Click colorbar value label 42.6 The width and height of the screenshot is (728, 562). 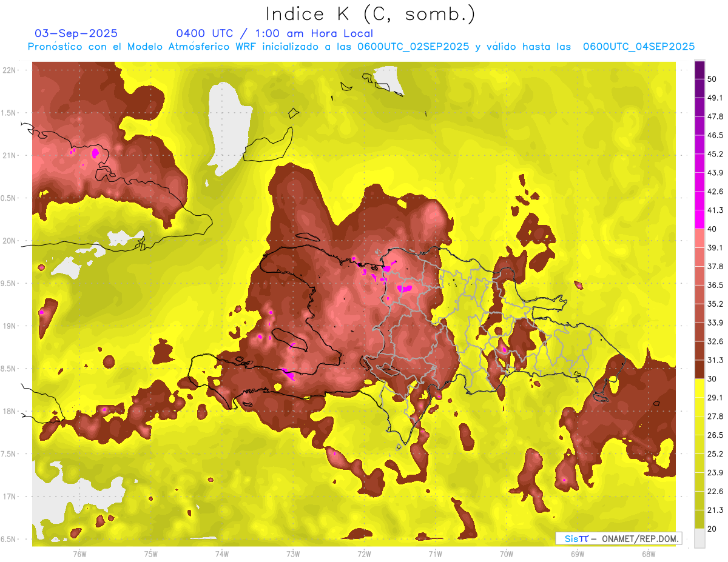pos(715,192)
